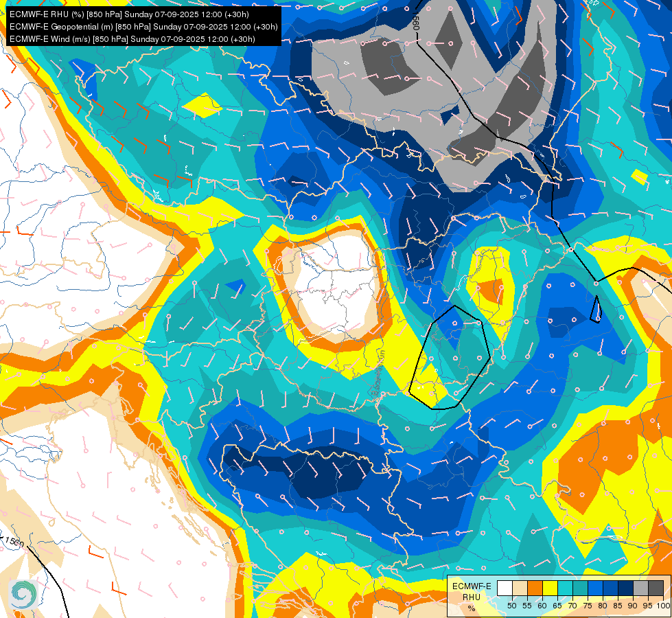Pick the bright blue 75–80% legend swatch
672x618 pixels.
tap(596, 588)
